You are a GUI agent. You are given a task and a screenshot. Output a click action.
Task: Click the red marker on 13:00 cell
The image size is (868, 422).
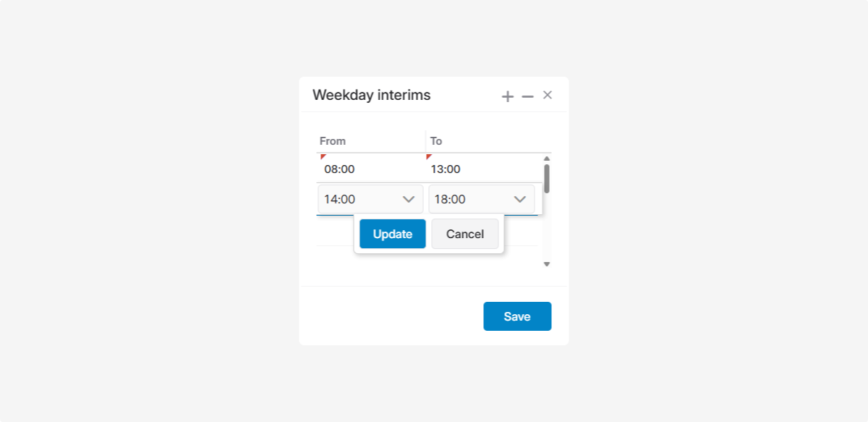[x=429, y=156]
